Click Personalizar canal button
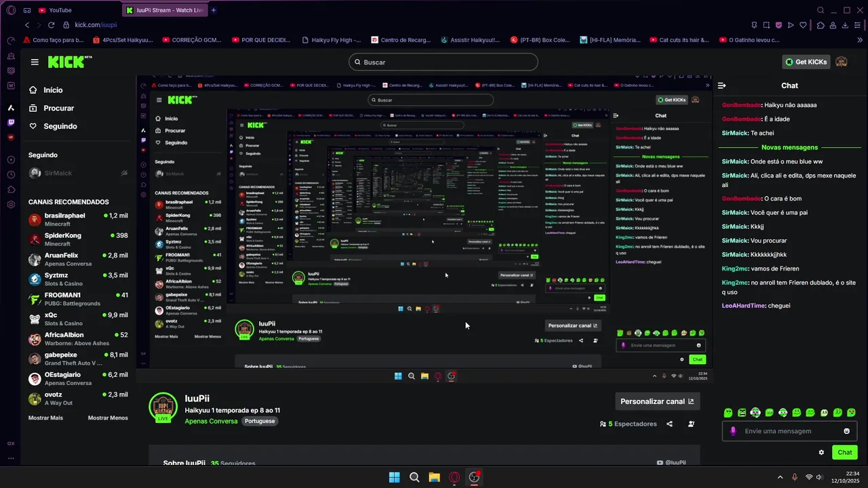 (656, 401)
